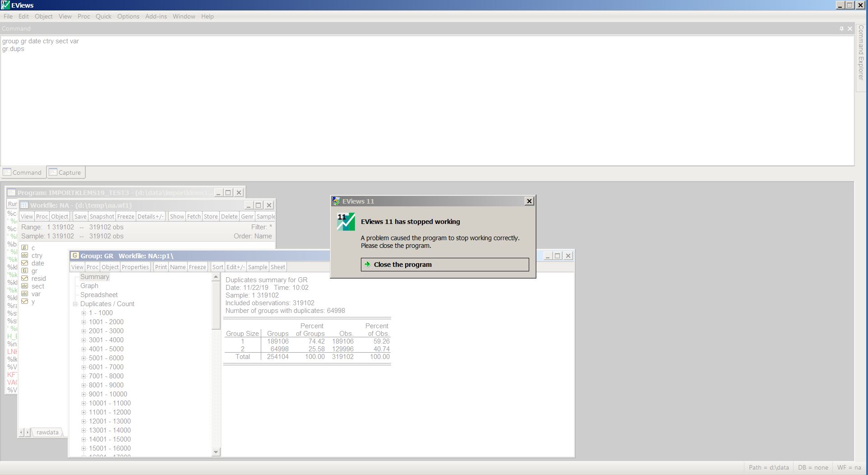The image size is (868, 475).
Task: Dismiss the EViews 11 error dialog
Action: pos(529,201)
